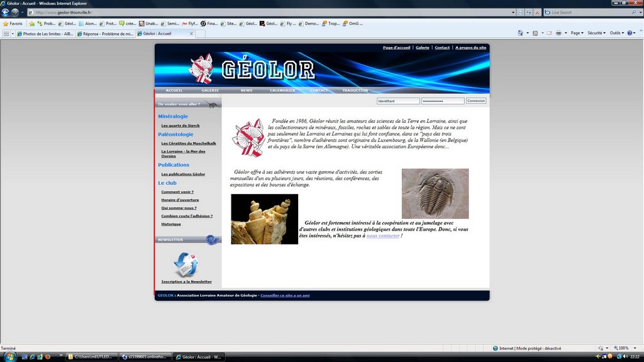This screenshot has width=644, height=362.
Task: Refresh the page with the refresh icon
Action: click(x=528, y=13)
